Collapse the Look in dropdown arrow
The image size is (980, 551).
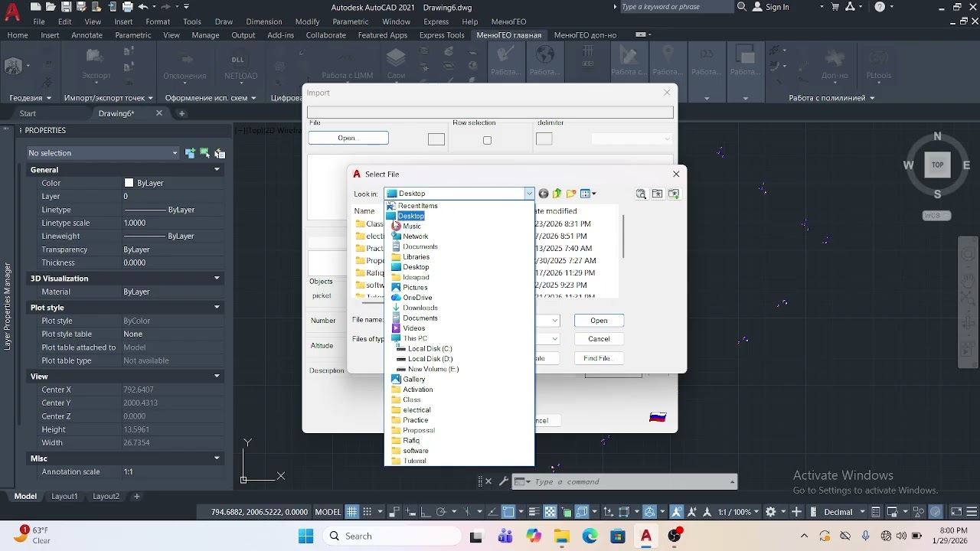click(x=528, y=194)
